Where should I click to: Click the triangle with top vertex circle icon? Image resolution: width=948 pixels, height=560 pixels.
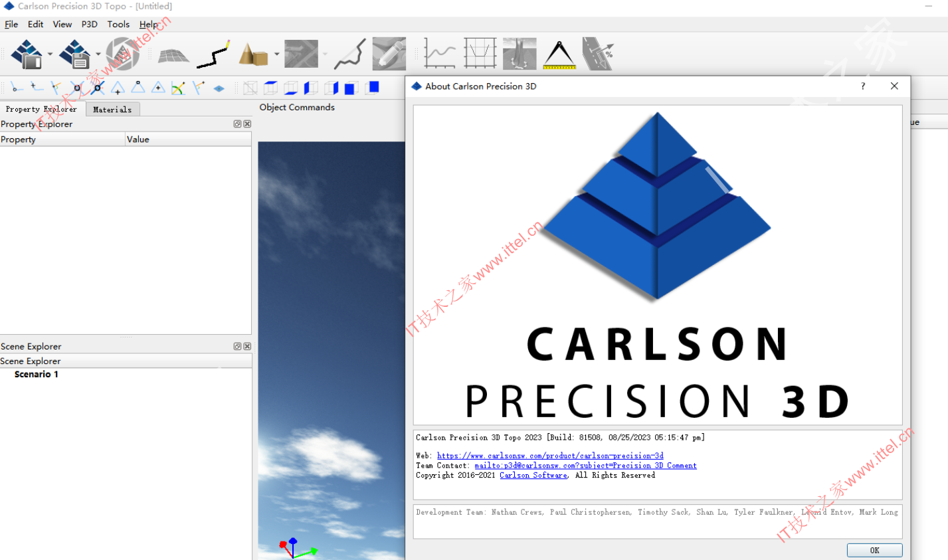tap(138, 87)
